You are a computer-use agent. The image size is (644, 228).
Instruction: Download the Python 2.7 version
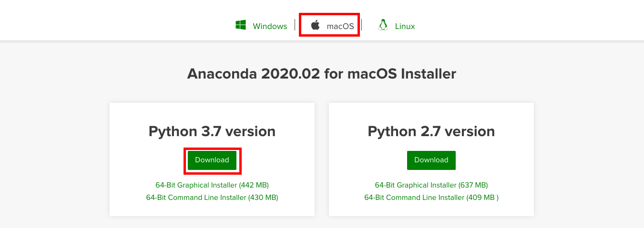[431, 160]
